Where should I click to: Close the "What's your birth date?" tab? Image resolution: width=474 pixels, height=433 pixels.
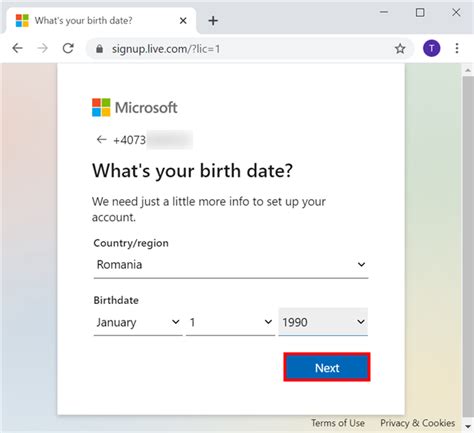click(183, 21)
